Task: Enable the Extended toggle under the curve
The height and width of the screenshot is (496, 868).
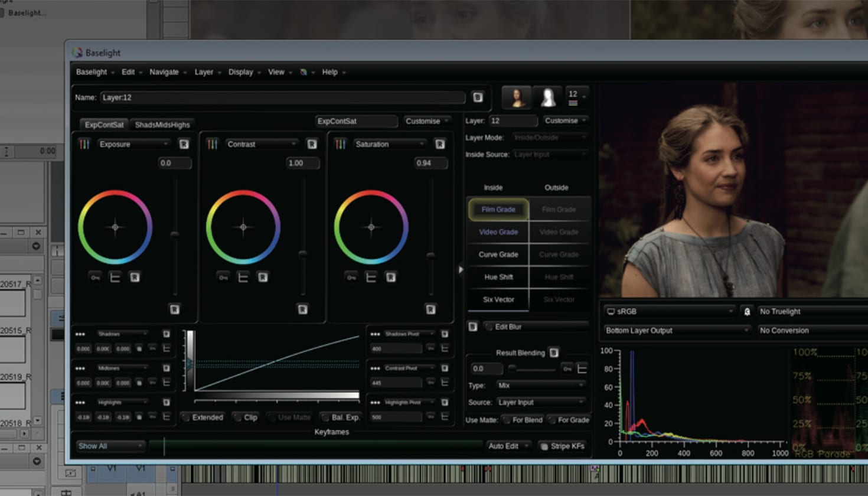Action: pyautogui.click(x=204, y=417)
